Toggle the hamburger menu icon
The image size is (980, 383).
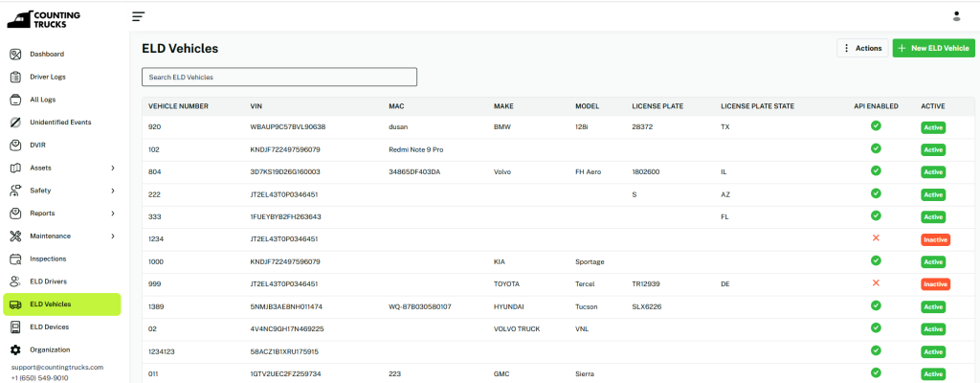click(139, 16)
